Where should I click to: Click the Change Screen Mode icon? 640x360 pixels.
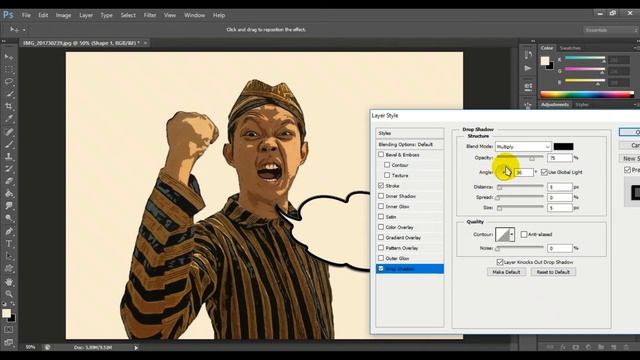(9, 342)
